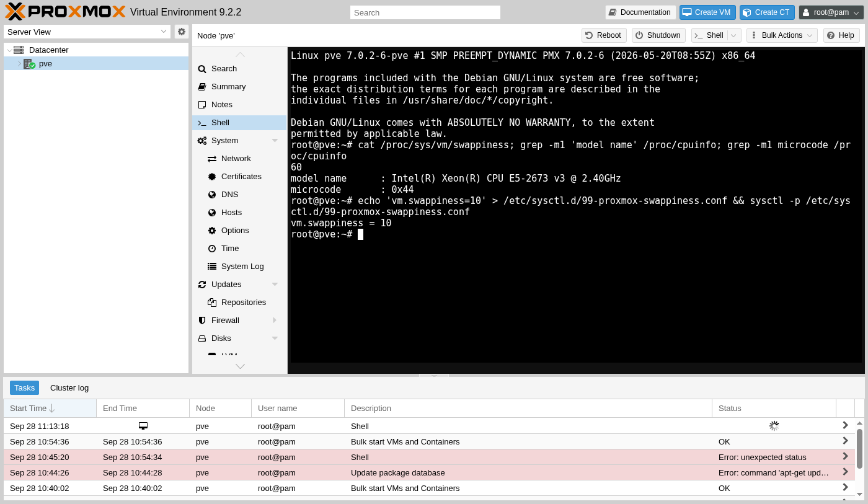Open the Server View dropdown

pyautogui.click(x=164, y=32)
